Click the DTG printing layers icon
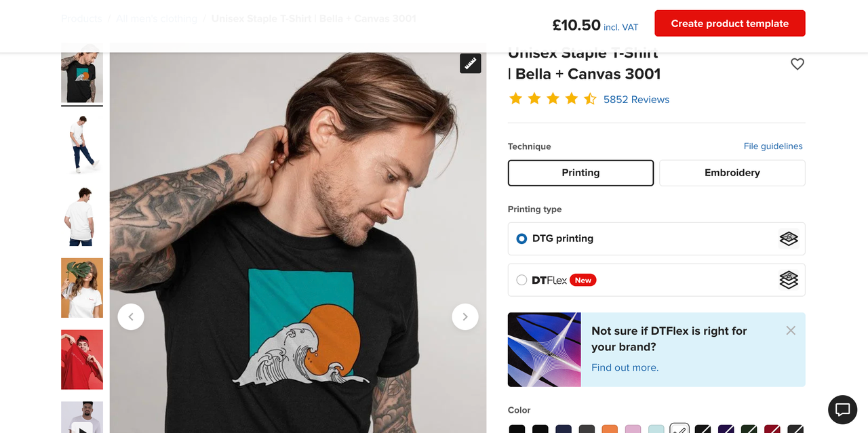This screenshot has height=433, width=868. [x=789, y=239]
